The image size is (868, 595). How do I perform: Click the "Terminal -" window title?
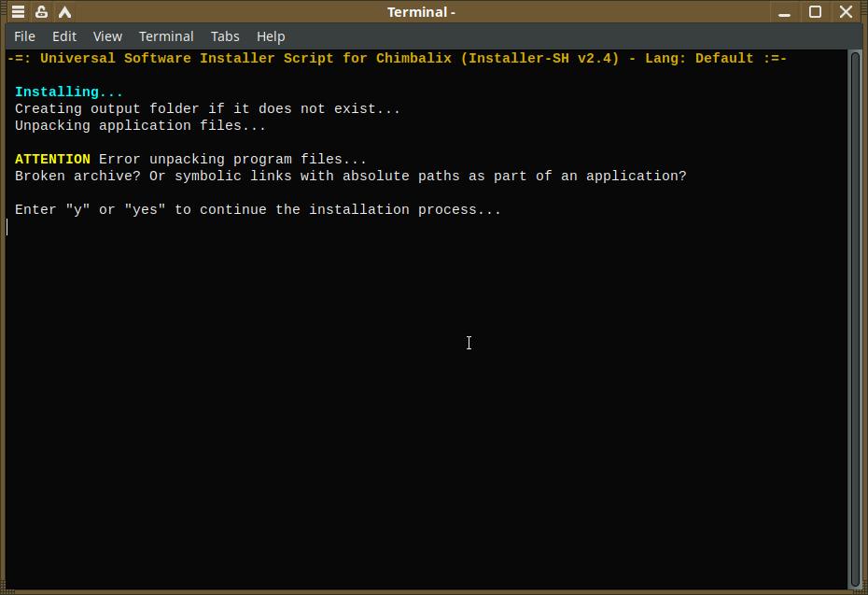pos(421,12)
